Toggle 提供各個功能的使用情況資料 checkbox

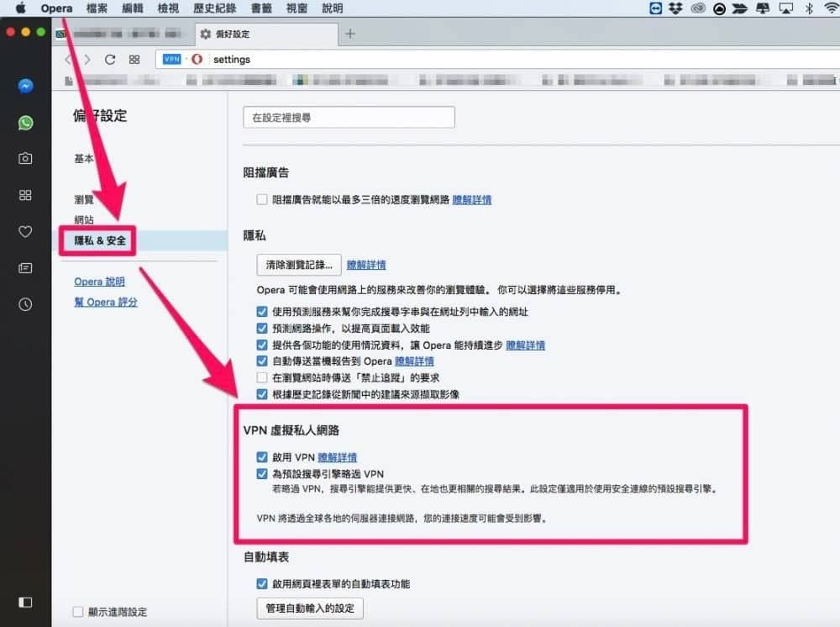262,345
